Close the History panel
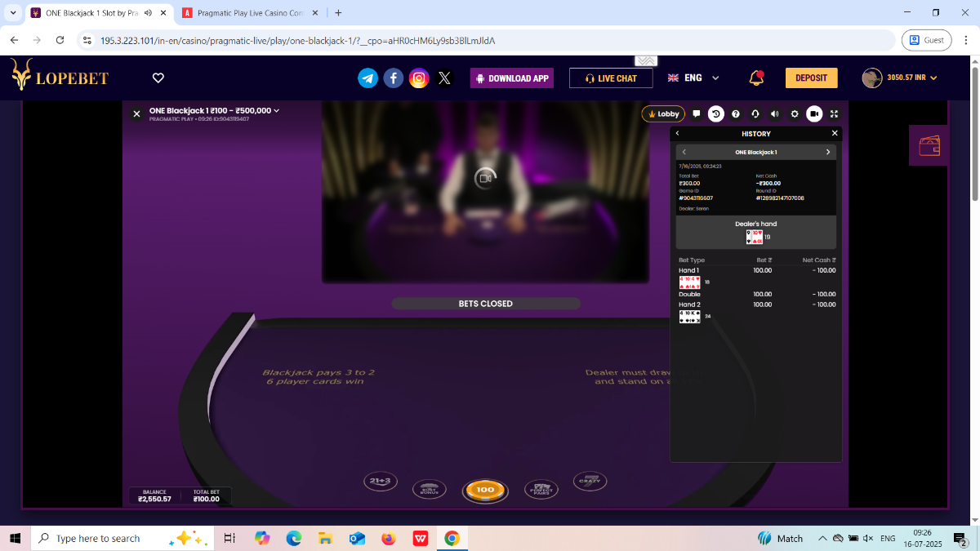The image size is (980, 551). pyautogui.click(x=835, y=133)
